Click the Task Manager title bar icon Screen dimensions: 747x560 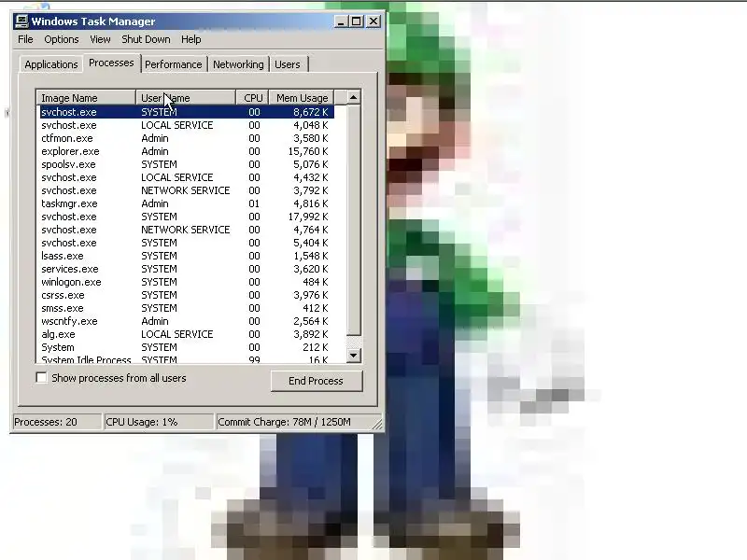pyautogui.click(x=21, y=21)
